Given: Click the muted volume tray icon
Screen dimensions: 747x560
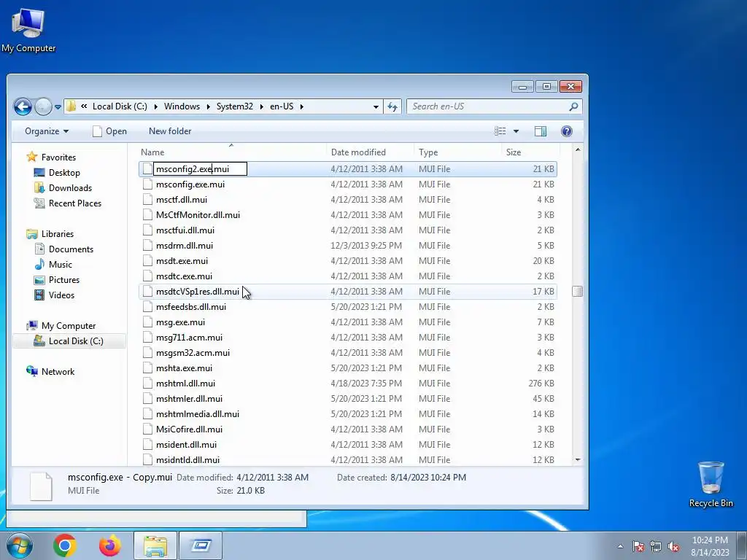Looking at the screenshot, I should 673,546.
